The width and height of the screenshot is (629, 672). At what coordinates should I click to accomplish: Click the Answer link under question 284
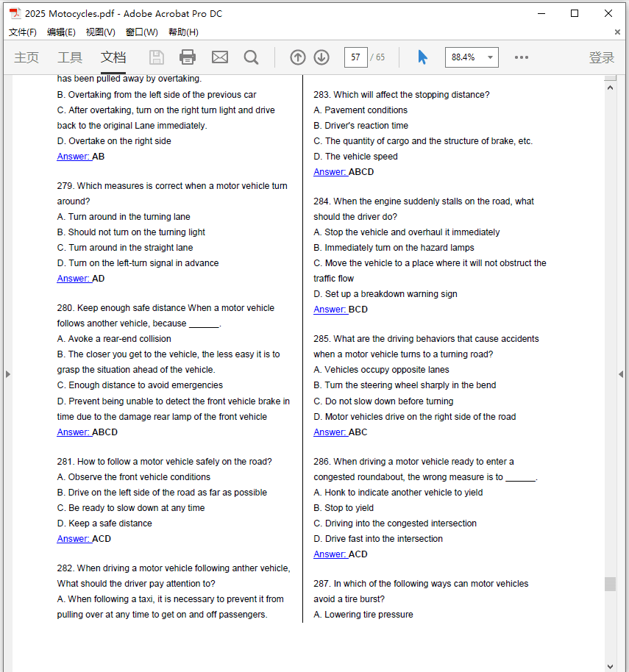click(330, 310)
